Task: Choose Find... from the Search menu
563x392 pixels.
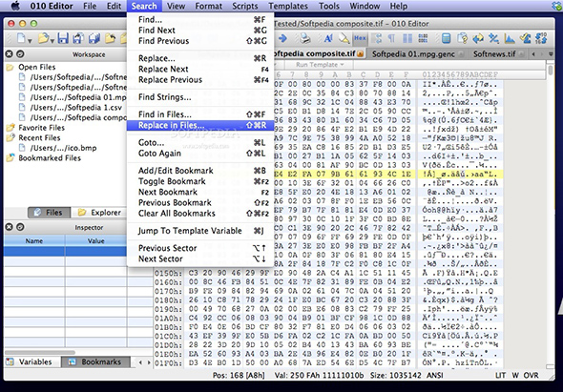Action: point(200,19)
